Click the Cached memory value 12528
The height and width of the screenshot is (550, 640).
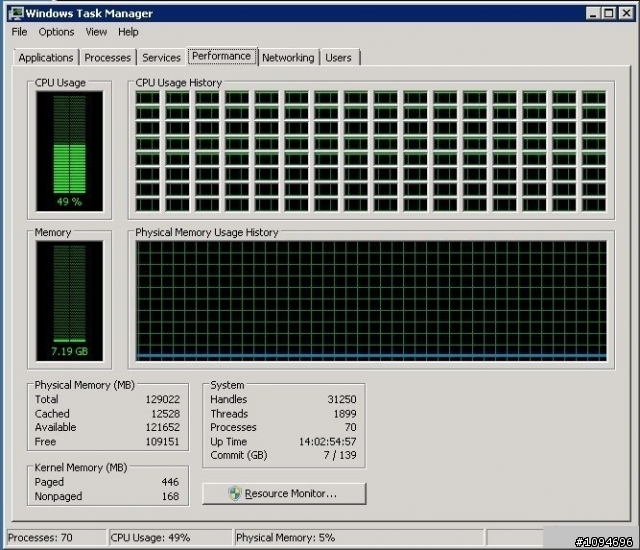pyautogui.click(x=165, y=414)
